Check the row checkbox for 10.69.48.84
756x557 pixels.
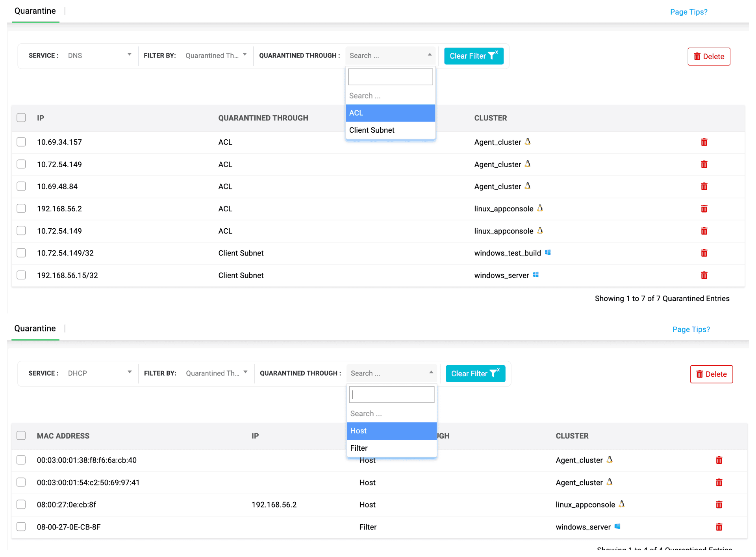(21, 186)
